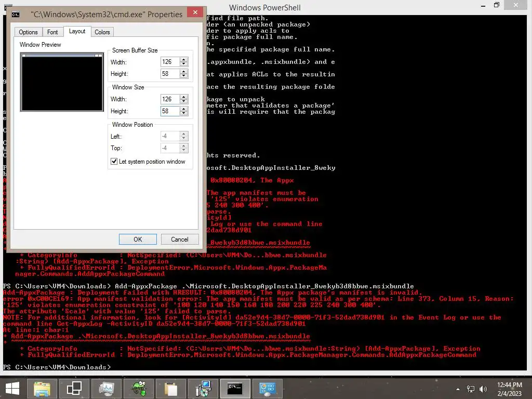
Task: Increase Screen Buffer Size Height
Action: (x=183, y=71)
